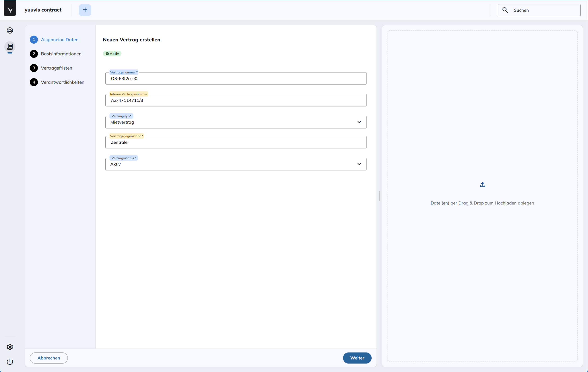This screenshot has height=372, width=588.
Task: Click the panel splitter handle
Action: click(x=379, y=196)
